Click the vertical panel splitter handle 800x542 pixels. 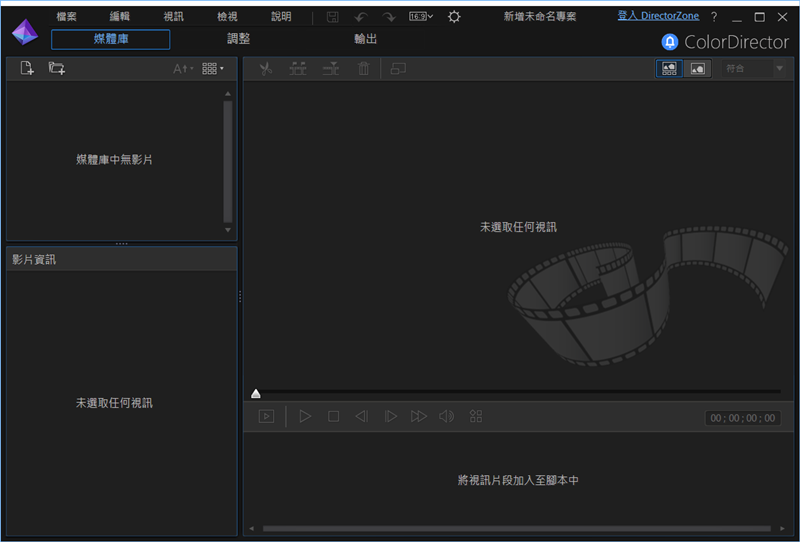click(240, 296)
